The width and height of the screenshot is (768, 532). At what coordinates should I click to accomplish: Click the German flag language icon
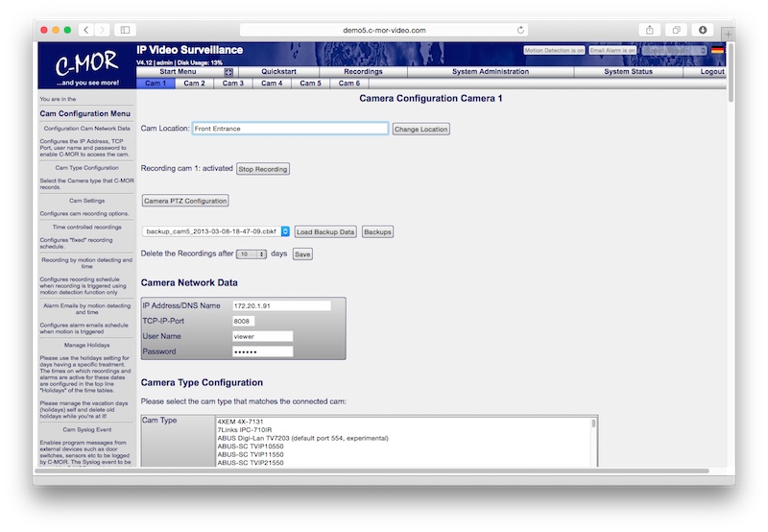coord(717,50)
